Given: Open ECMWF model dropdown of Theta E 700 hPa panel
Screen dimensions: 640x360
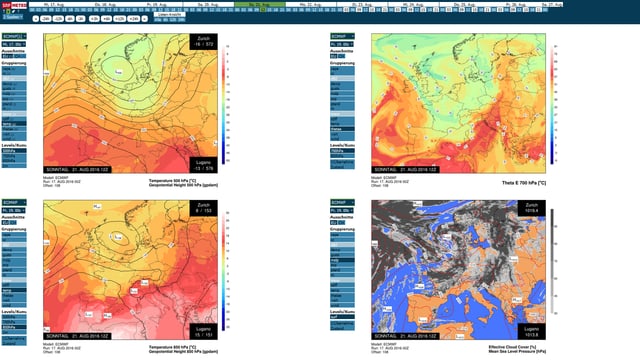Looking at the screenshot, I should 342,36.
